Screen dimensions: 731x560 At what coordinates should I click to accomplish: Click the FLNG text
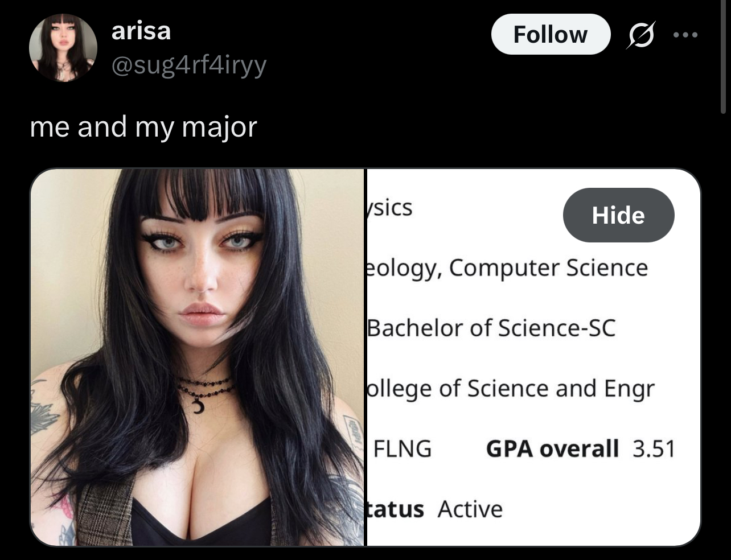(403, 449)
